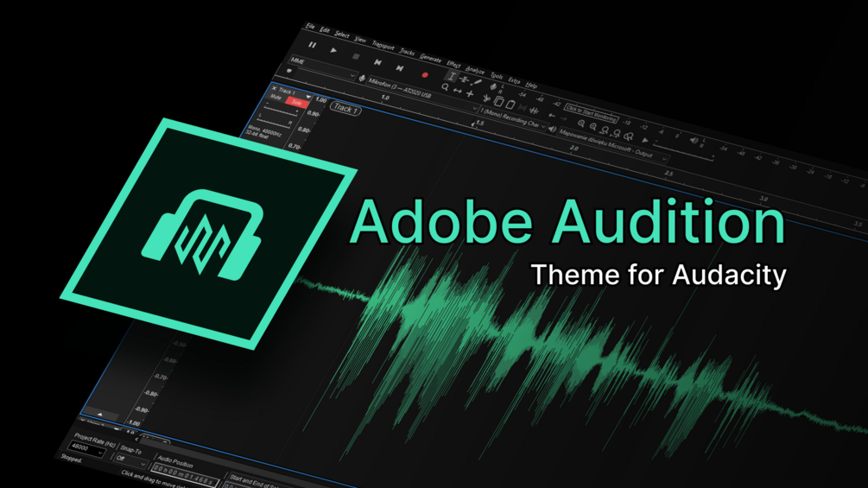Click the Stop transport button
Viewport: 868px width, 488px height.
(x=356, y=56)
